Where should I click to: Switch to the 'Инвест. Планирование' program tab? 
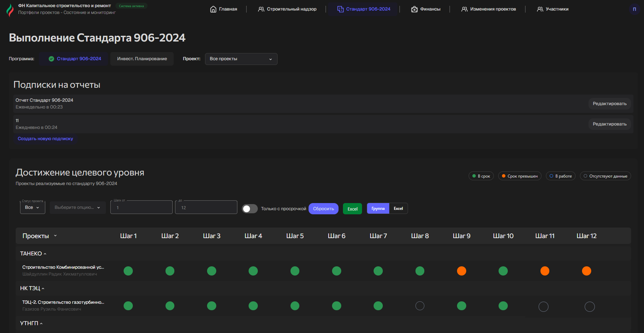(x=142, y=59)
